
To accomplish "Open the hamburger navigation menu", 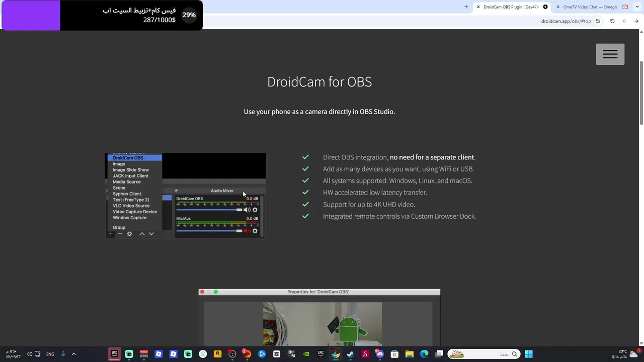I will tap(610, 54).
